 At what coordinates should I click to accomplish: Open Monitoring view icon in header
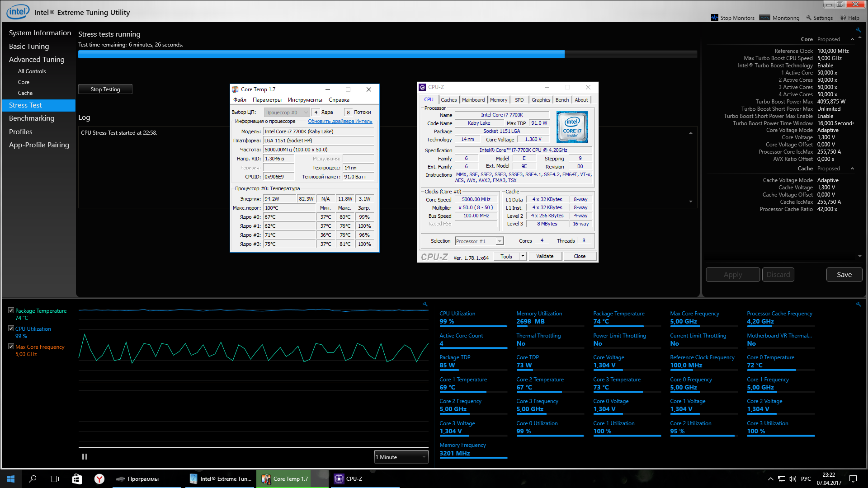click(x=765, y=18)
